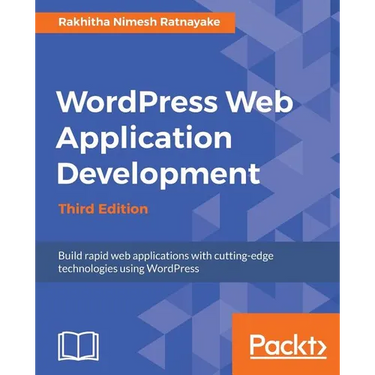The image size is (375, 375).
Task: Click the open book icon
Action: click(78, 346)
